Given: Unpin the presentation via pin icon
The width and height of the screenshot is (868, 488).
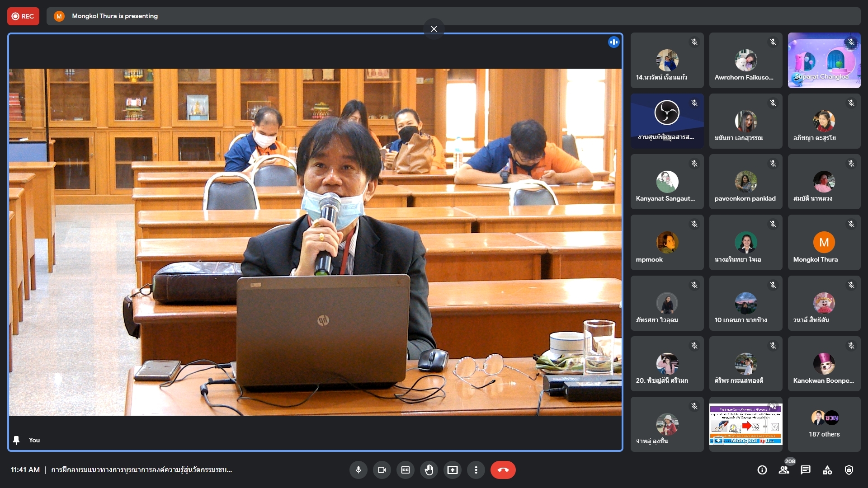Looking at the screenshot, I should 17,440.
